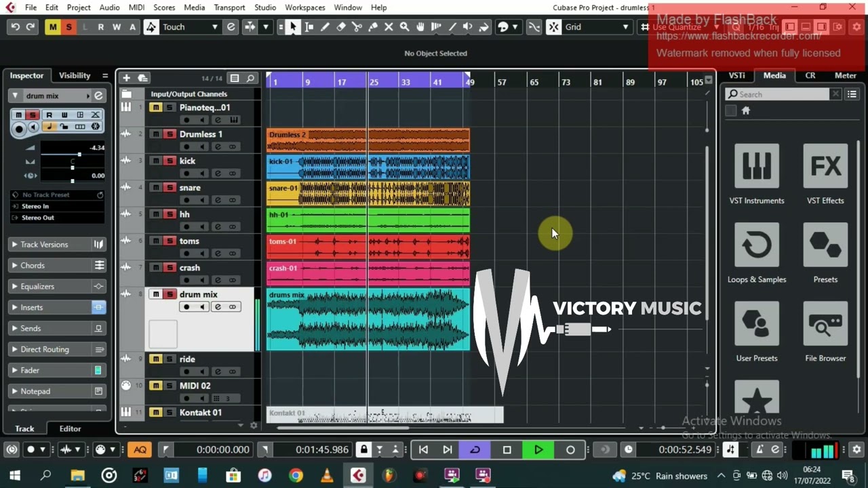The width and height of the screenshot is (868, 488).
Task: Switch to Visibility tab
Action: [75, 76]
